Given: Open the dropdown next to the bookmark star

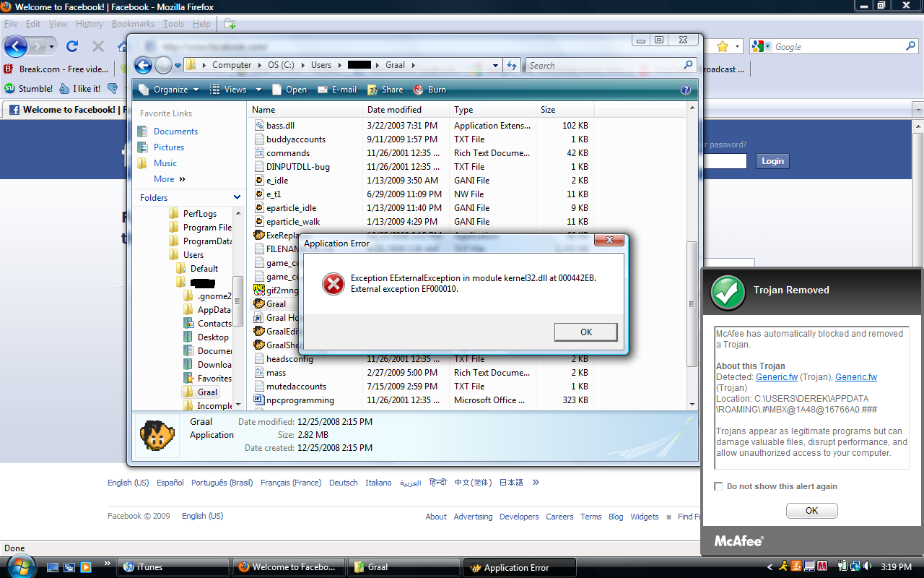Looking at the screenshot, I should [737, 46].
